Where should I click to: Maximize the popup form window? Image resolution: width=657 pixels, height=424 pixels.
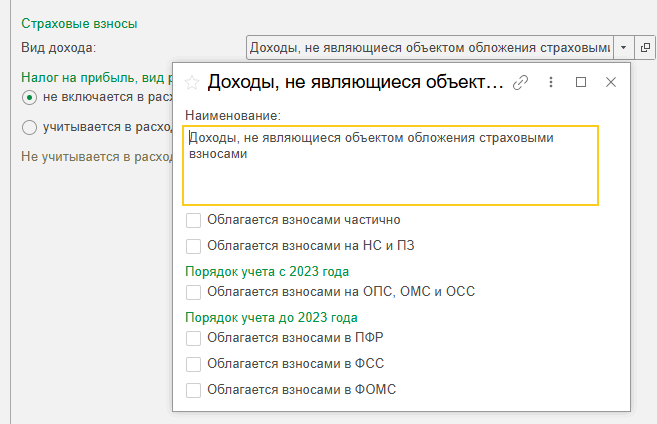click(581, 82)
